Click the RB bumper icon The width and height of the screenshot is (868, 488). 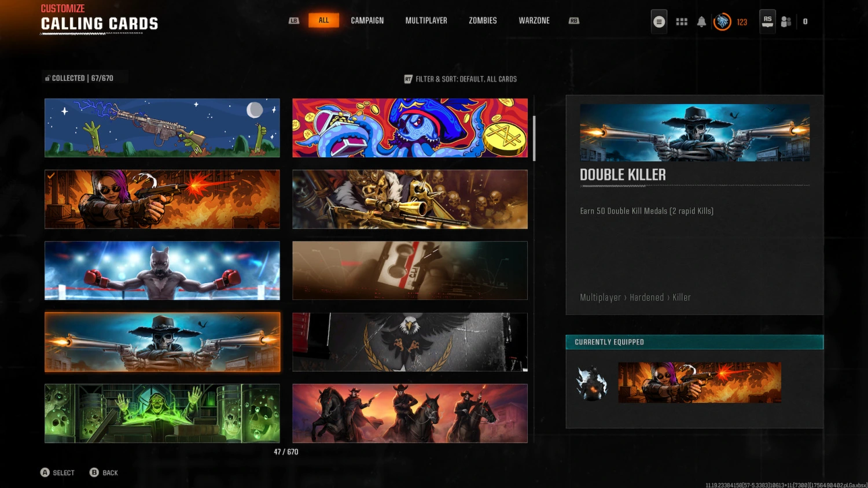pyautogui.click(x=573, y=20)
